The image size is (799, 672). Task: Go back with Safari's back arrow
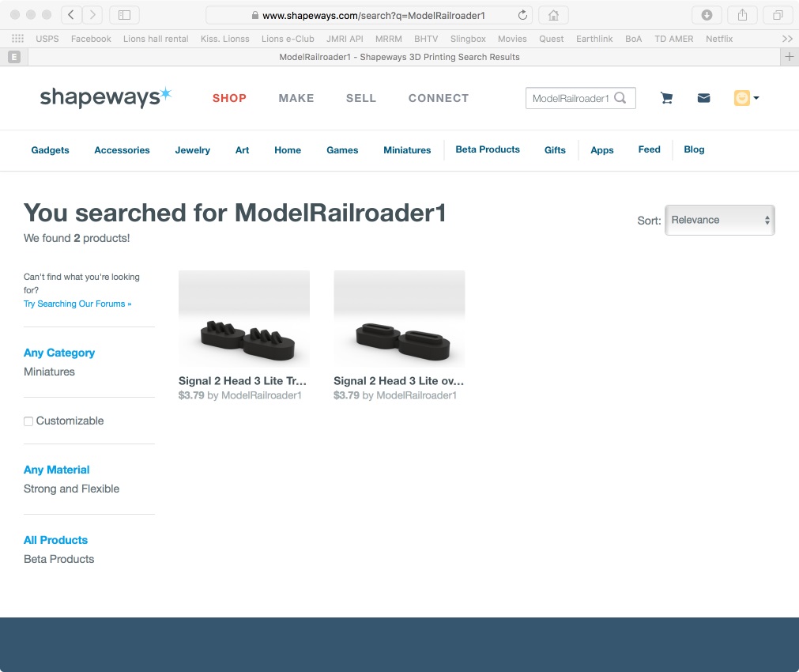[71, 15]
